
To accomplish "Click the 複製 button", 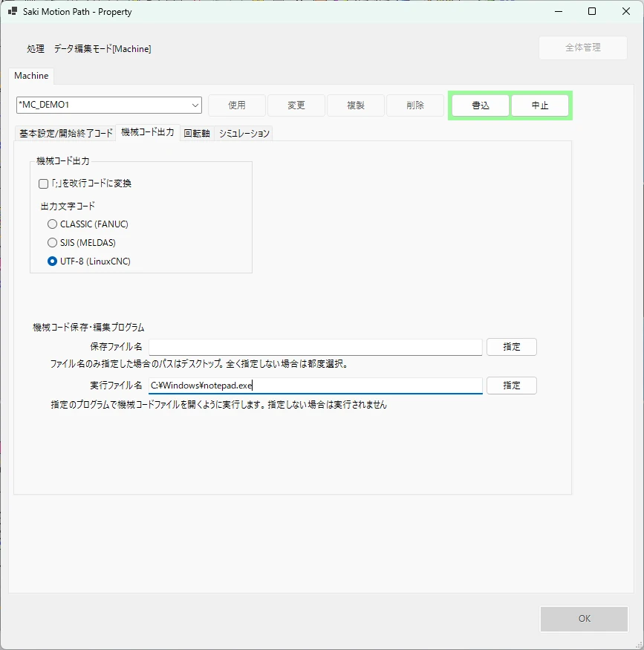I will [356, 105].
